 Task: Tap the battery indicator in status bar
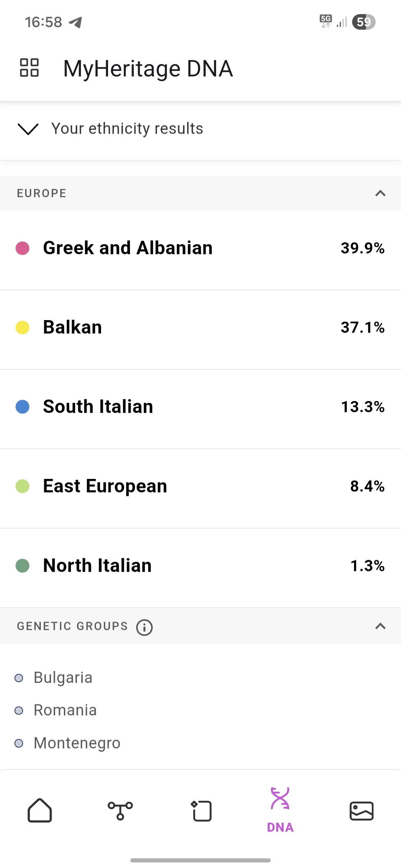(x=363, y=22)
